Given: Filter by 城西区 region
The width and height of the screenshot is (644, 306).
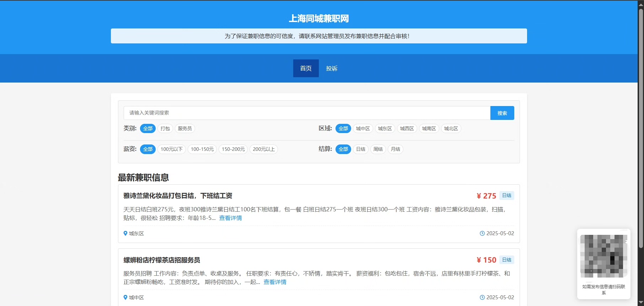Looking at the screenshot, I should pos(407,128).
